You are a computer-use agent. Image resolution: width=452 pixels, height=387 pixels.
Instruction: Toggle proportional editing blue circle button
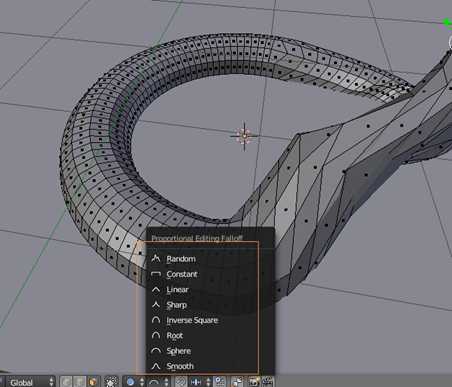click(131, 382)
